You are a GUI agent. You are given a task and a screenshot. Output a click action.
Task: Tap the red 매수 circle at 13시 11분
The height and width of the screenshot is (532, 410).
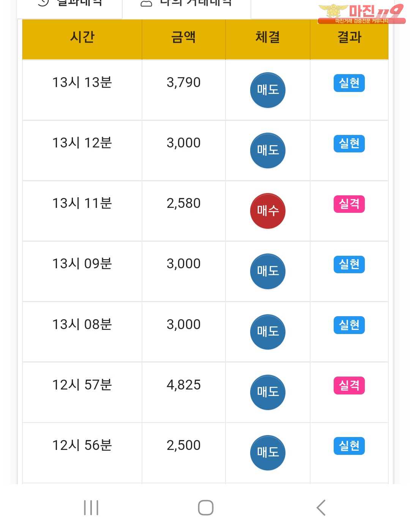[x=268, y=211]
